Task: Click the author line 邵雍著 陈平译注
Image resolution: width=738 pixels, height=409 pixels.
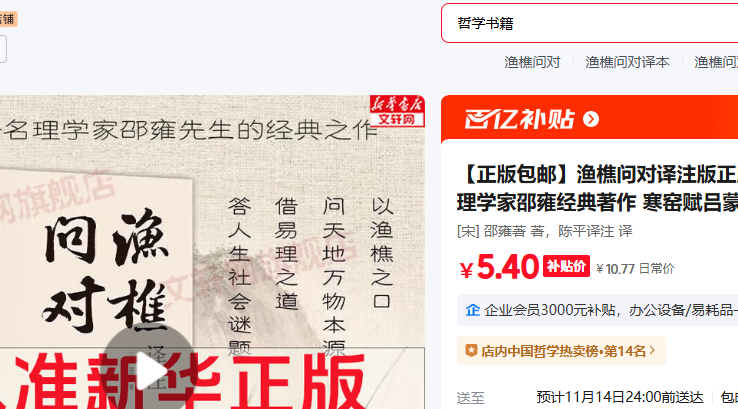Action: point(545,231)
